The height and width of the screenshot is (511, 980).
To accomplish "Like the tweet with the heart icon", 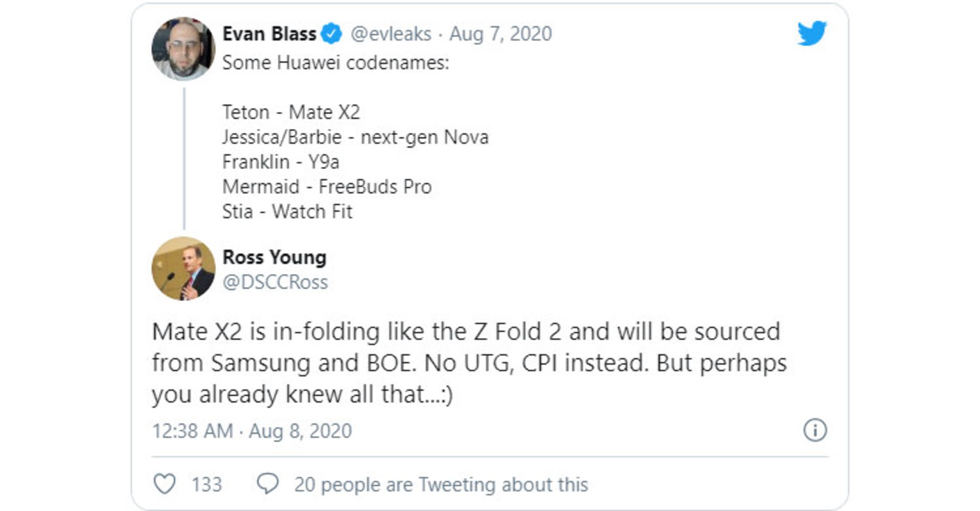I will (x=165, y=483).
